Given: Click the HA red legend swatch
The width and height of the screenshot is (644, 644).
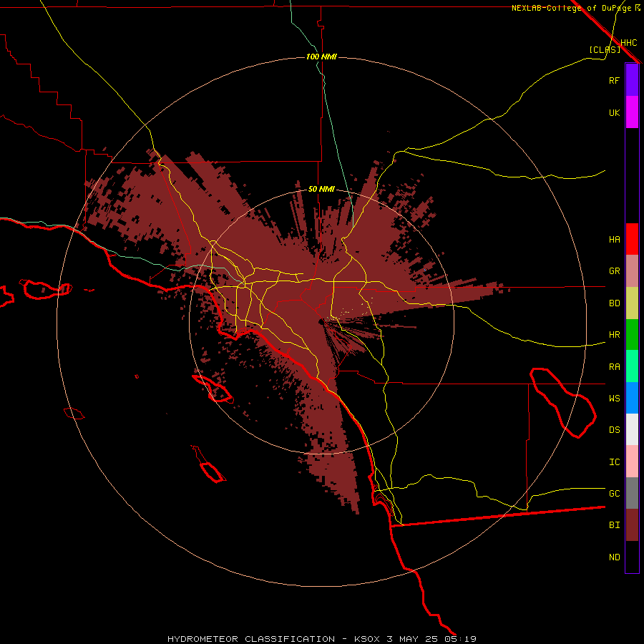Looking at the screenshot, I should tap(632, 239).
